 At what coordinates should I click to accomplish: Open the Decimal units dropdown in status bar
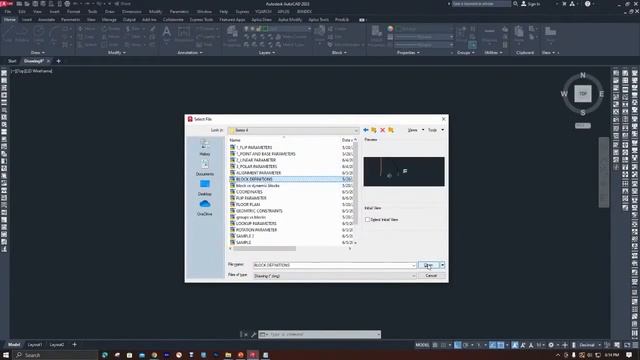[x=590, y=345]
